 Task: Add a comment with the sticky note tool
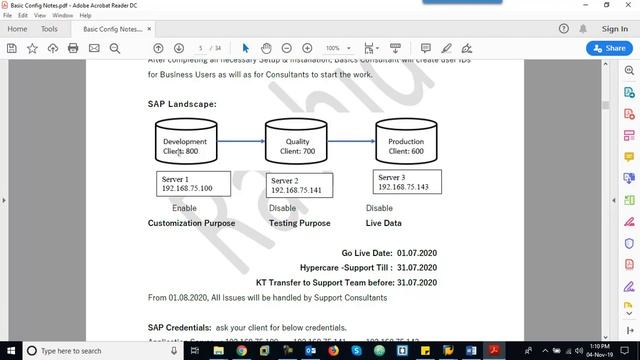coord(425,48)
